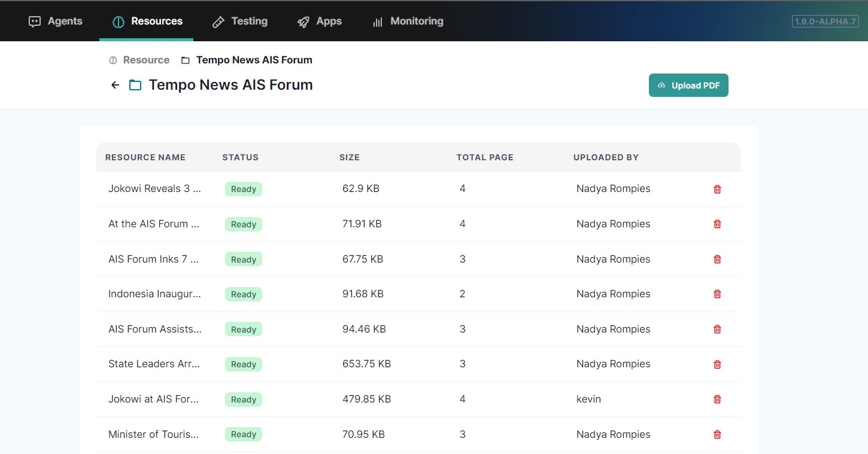Select the State Leaders Arr... file name
The width and height of the screenshot is (868, 454).
pos(154,364)
